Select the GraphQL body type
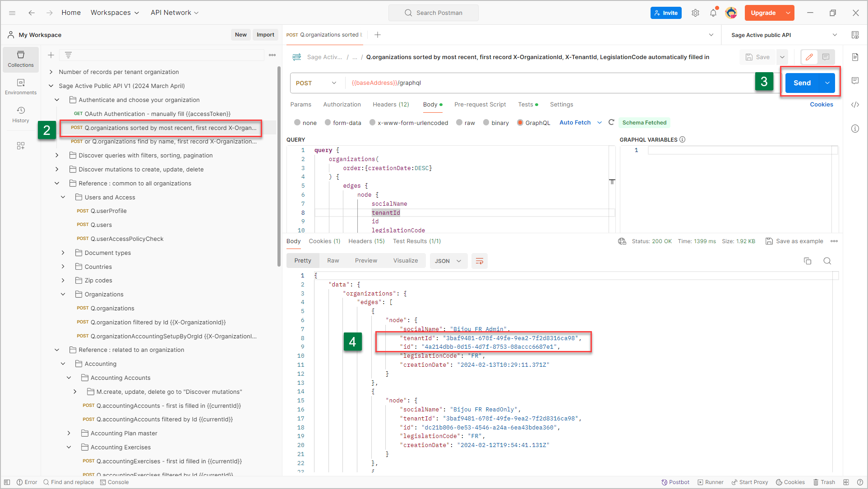This screenshot has height=489, width=868. click(x=534, y=123)
